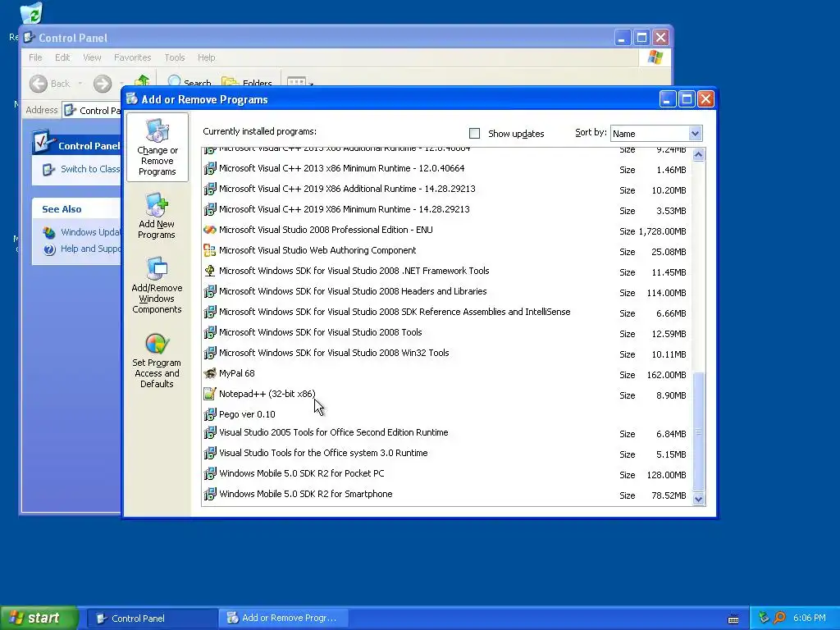
Task: Minimize the Add or Remove Programs window
Action: pos(668,99)
